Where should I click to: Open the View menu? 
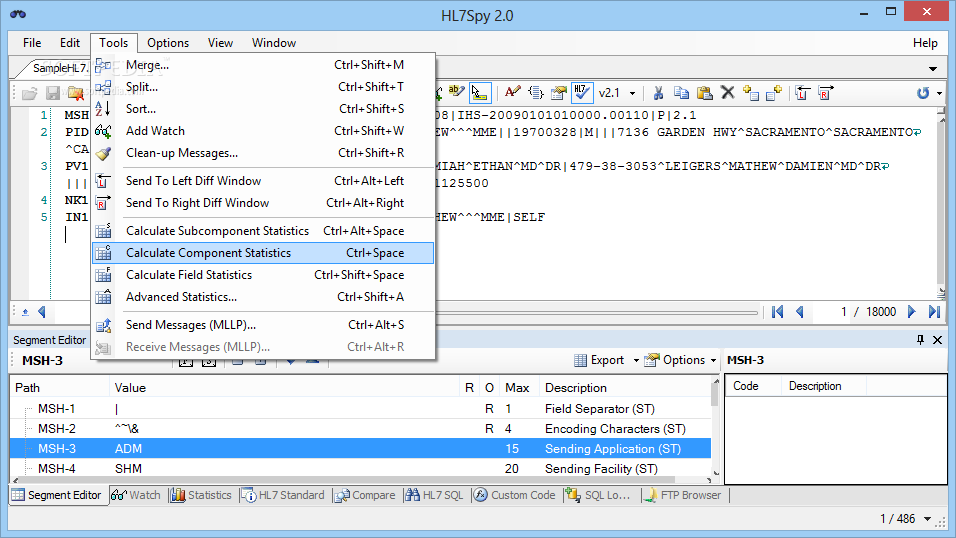pos(220,43)
